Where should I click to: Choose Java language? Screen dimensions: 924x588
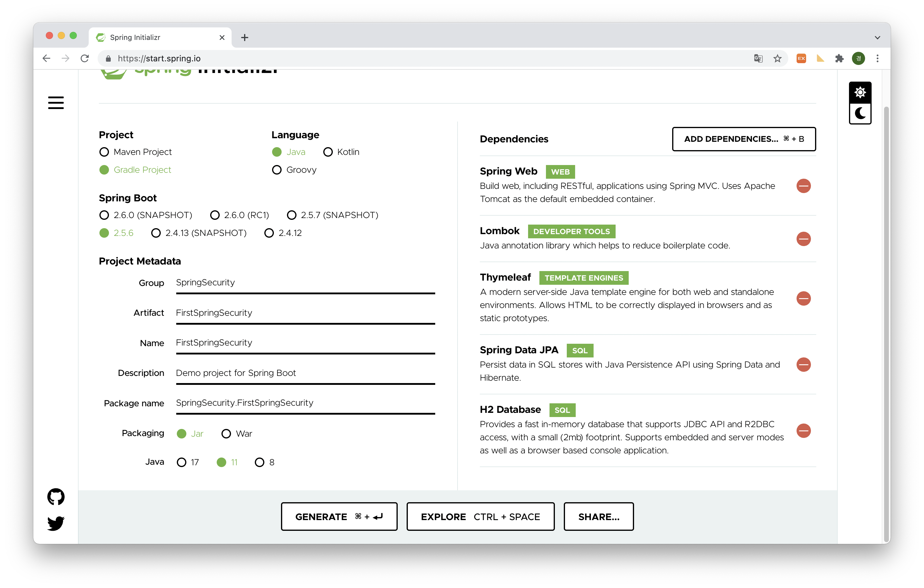pyautogui.click(x=288, y=152)
